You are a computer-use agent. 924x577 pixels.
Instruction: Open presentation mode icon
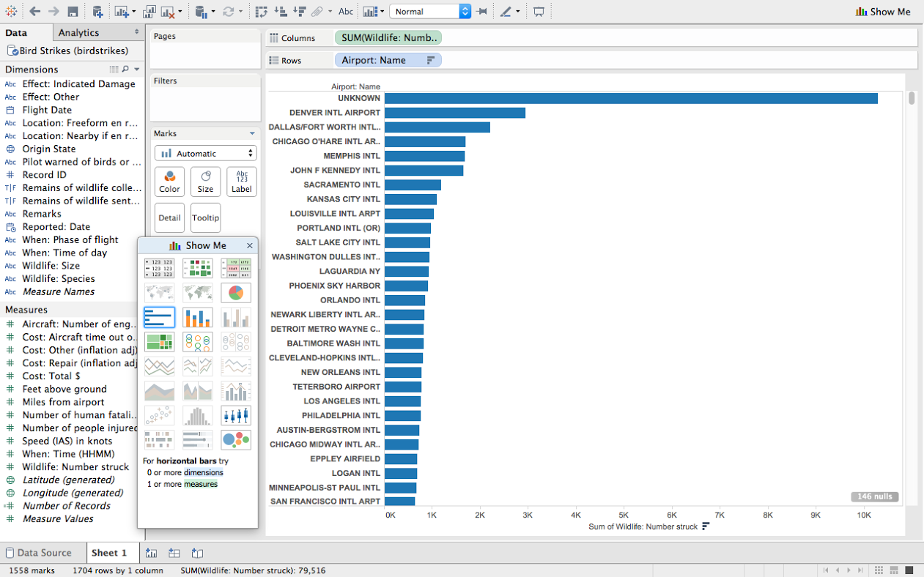(x=539, y=12)
